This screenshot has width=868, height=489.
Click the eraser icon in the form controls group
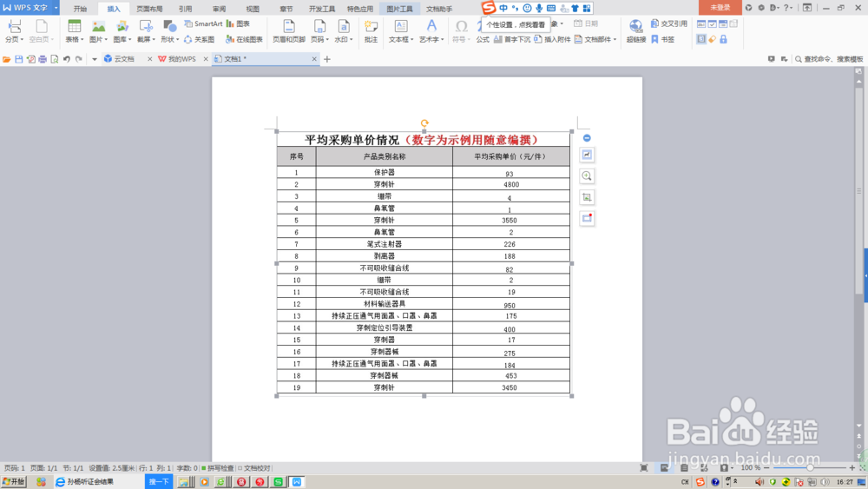click(713, 39)
